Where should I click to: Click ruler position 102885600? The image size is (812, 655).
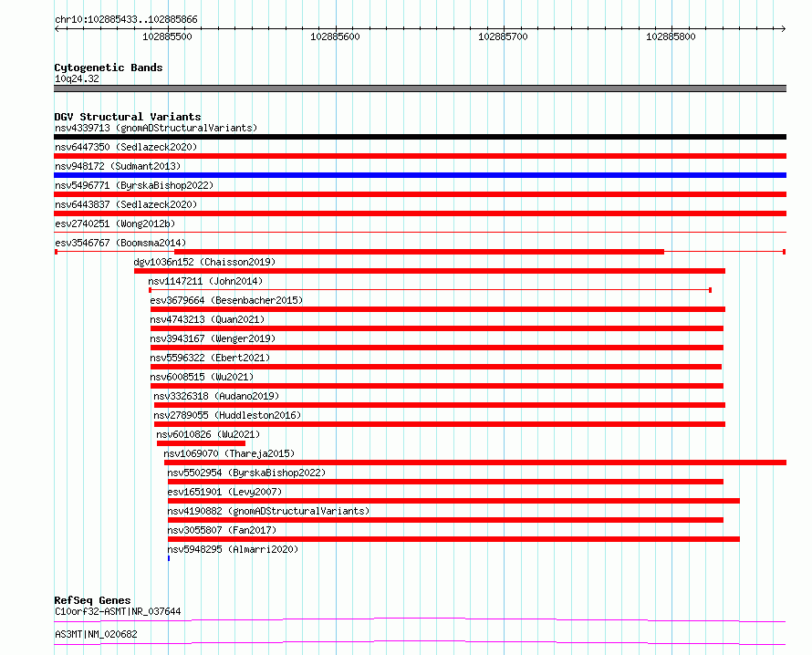click(335, 36)
